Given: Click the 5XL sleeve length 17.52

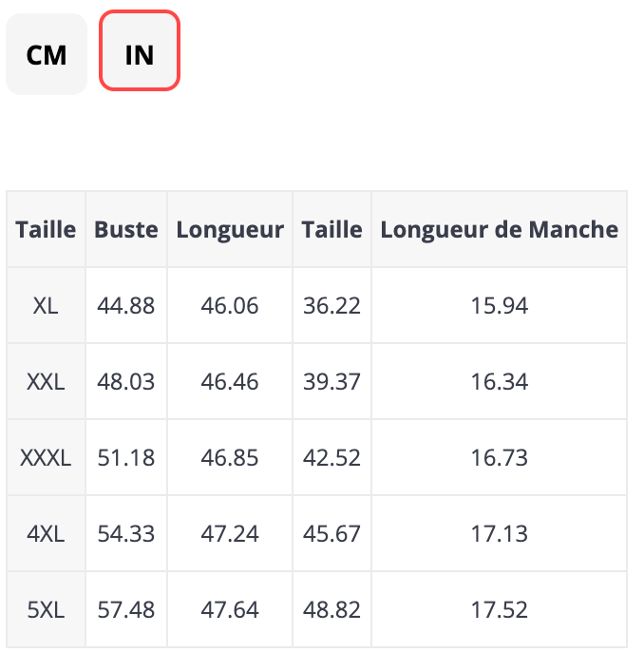Looking at the screenshot, I should tap(499, 609).
